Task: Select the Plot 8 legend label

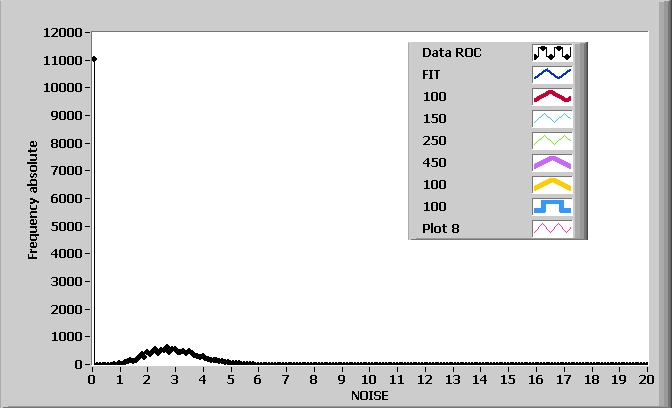Action: click(441, 228)
